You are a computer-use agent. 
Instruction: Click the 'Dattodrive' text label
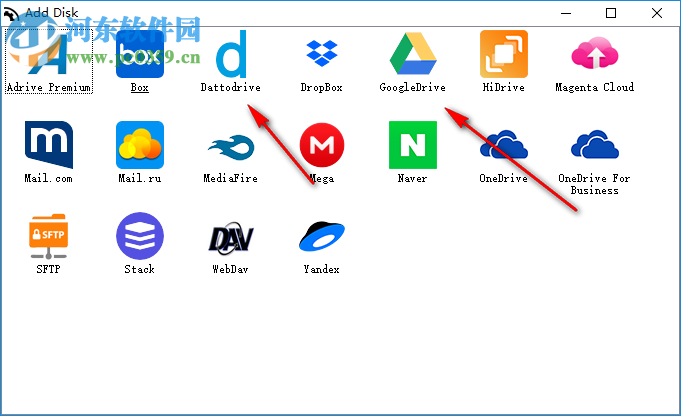click(231, 87)
